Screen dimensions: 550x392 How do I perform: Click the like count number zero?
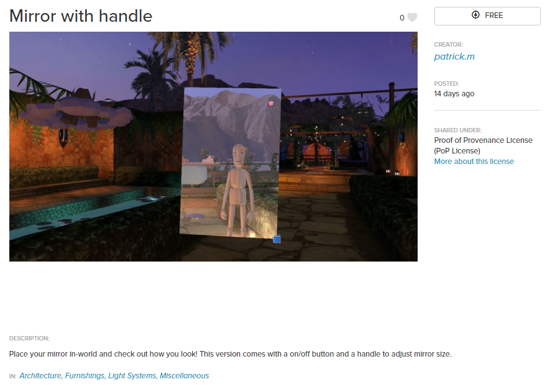point(402,18)
